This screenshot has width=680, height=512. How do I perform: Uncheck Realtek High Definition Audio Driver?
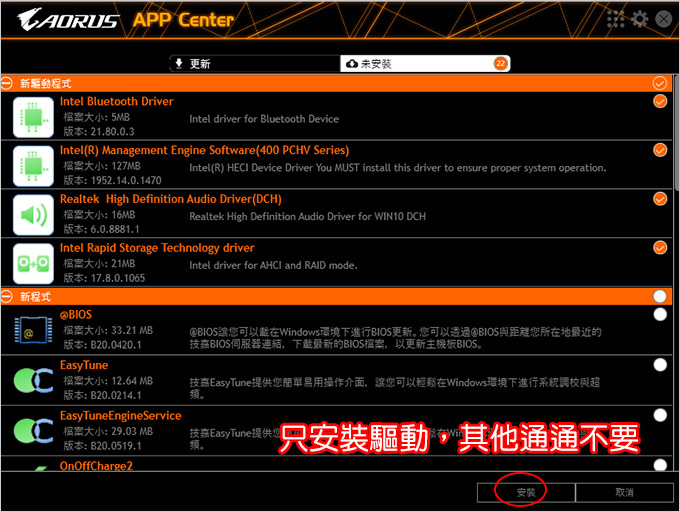(x=660, y=199)
